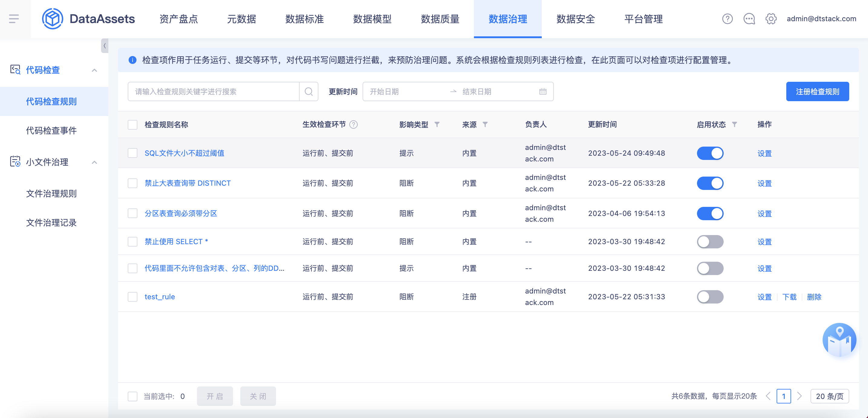Screen dimensions: 868x418
Task: Click the info icon in the banner
Action: [x=133, y=60]
